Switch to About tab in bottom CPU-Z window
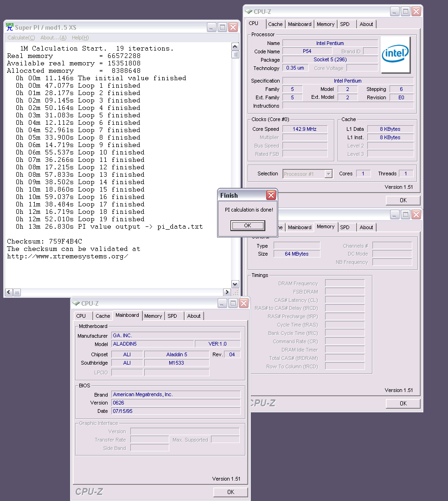This screenshot has height=501, width=448. [194, 316]
